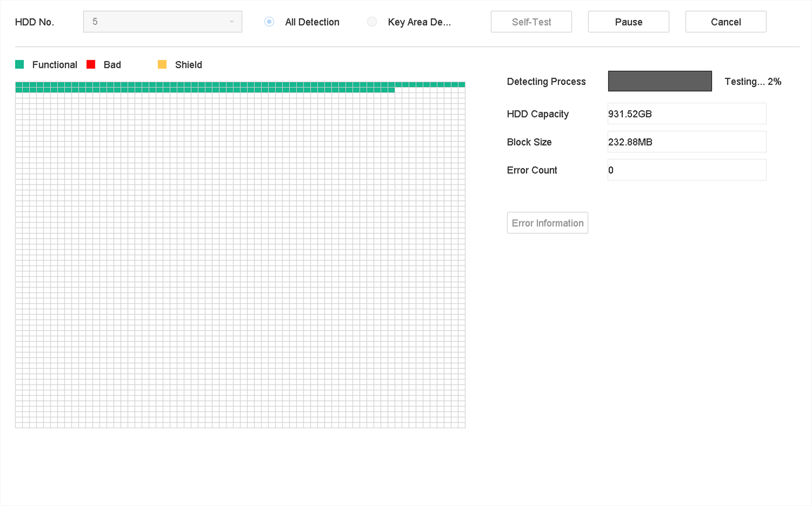Open Error Information details

coord(547,223)
